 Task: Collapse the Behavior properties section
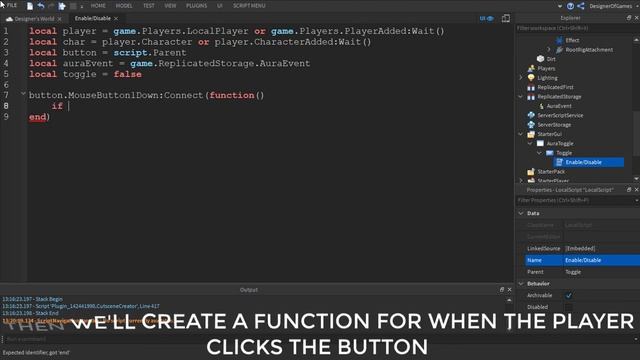point(521,283)
